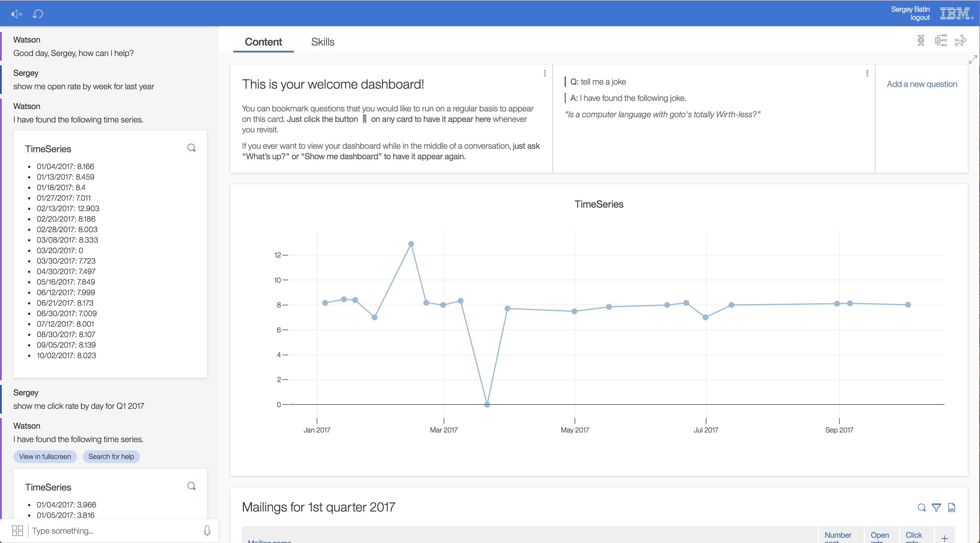Click the list entry 01/04/2017: 8.166
The width and height of the screenshot is (980, 543).
[65, 166]
